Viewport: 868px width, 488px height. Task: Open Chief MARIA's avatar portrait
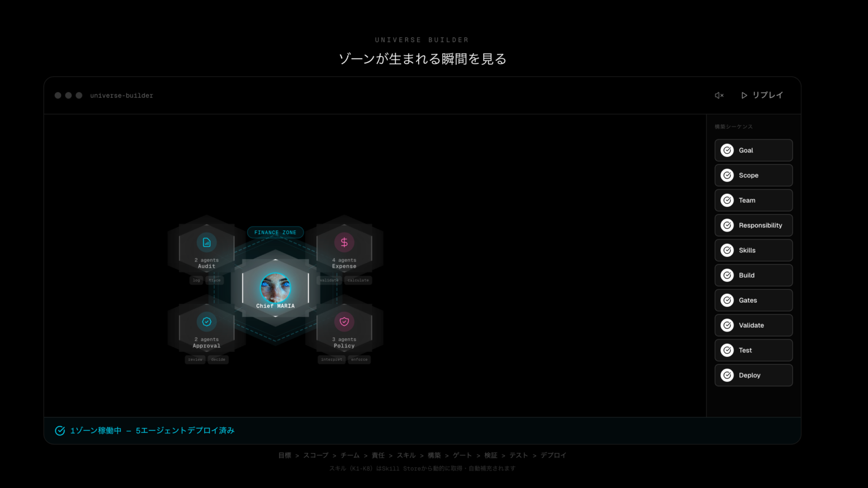tap(275, 287)
